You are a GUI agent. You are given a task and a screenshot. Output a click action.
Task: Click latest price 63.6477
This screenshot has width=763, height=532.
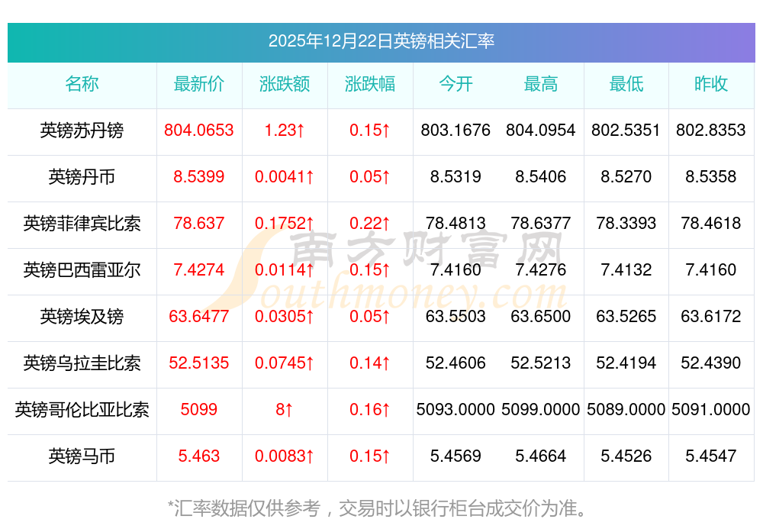point(198,317)
